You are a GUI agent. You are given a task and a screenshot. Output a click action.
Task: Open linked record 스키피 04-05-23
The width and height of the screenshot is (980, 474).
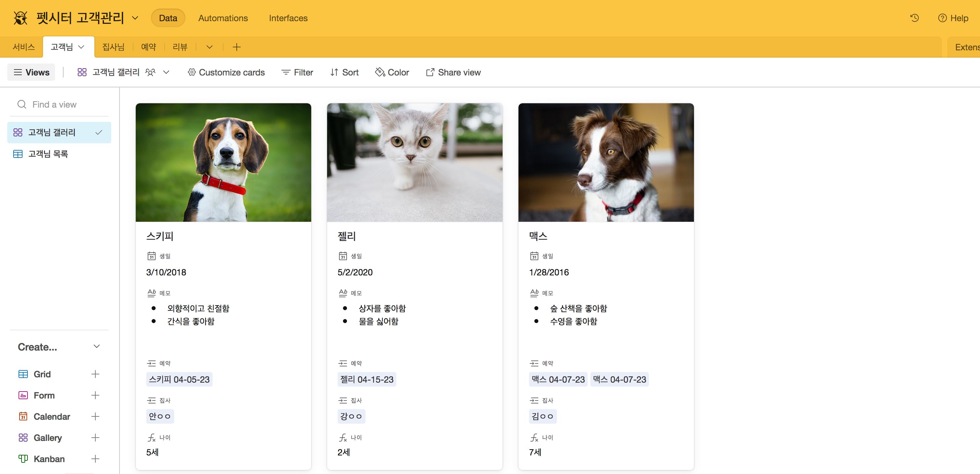pos(179,379)
